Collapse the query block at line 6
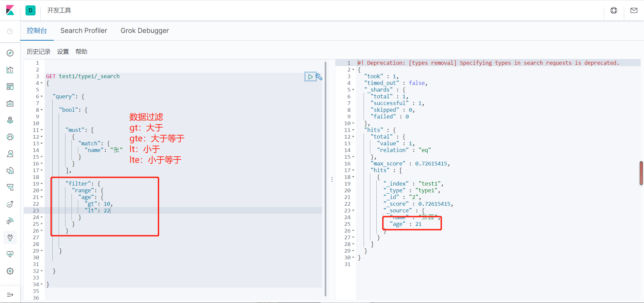Viewport: 644px width, 303px height. [42, 97]
